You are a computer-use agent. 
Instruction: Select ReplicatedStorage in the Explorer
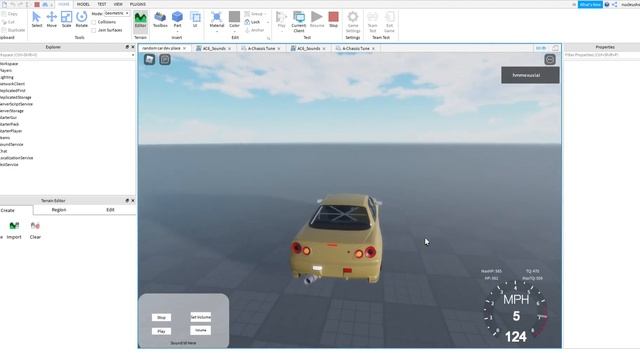(16, 97)
